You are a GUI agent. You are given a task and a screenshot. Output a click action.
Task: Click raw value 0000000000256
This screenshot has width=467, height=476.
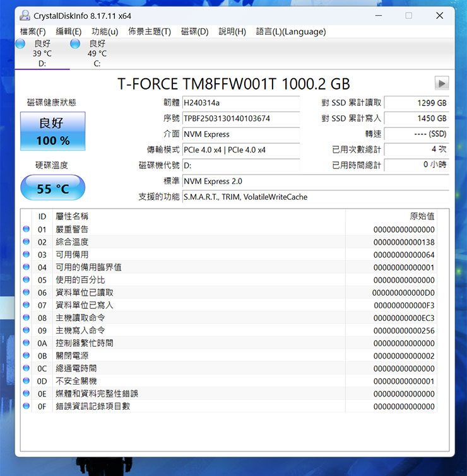[404, 331]
